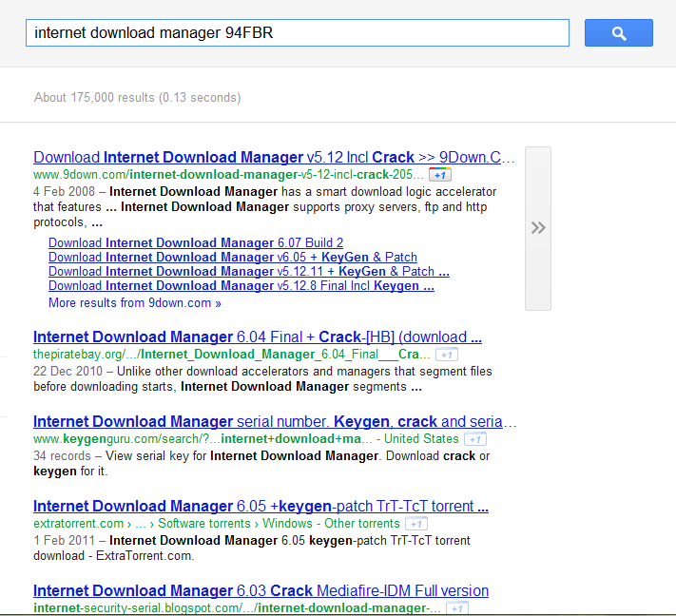Open sitelink 'Internet Download Manager v5.12.8 Final Incl Keygen'
Viewport: 676px width, 616px height.
point(241,285)
